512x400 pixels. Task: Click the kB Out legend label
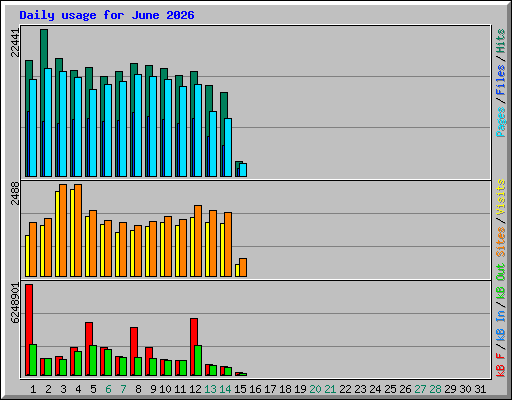point(501,282)
